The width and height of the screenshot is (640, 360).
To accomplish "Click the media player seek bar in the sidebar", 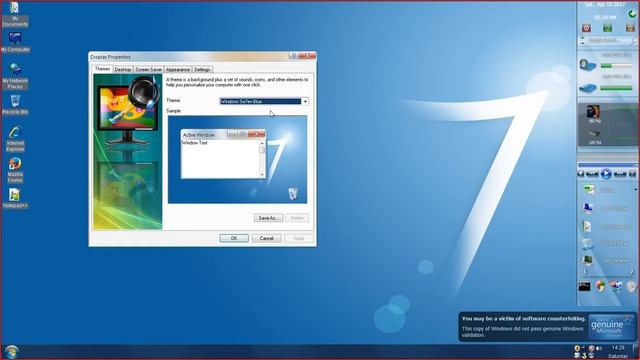I will click(607, 165).
